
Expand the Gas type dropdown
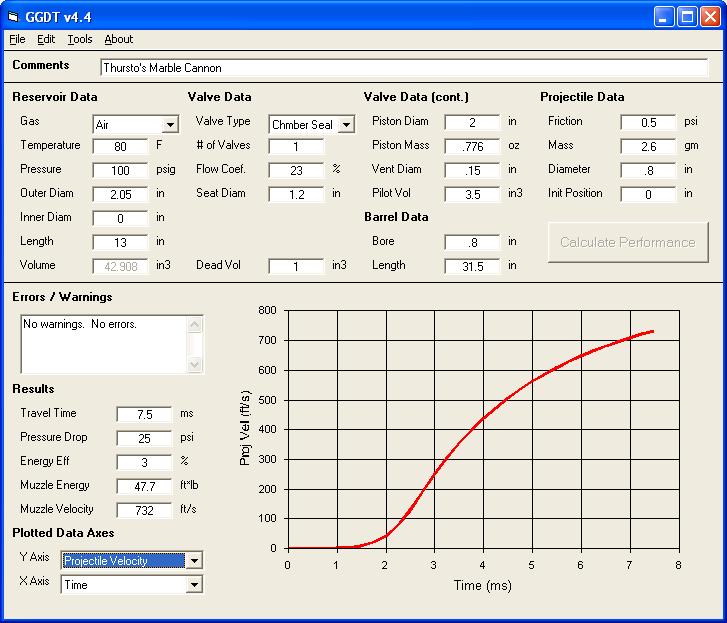pyautogui.click(x=170, y=125)
